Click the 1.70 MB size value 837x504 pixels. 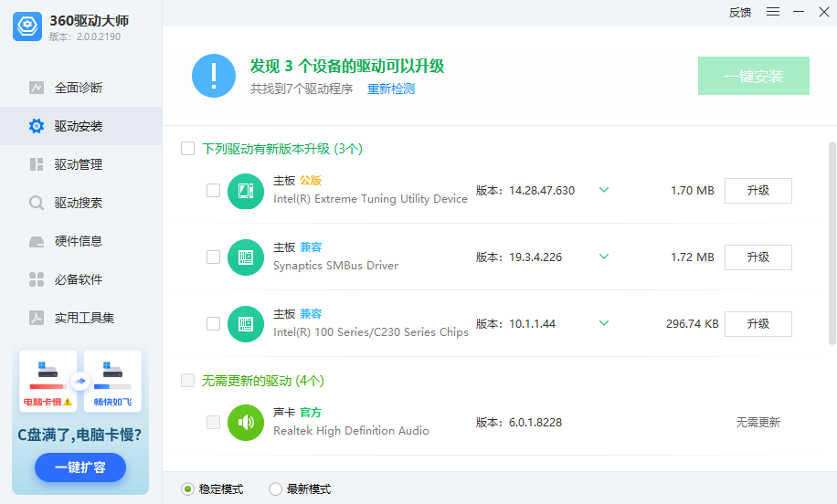coord(693,191)
